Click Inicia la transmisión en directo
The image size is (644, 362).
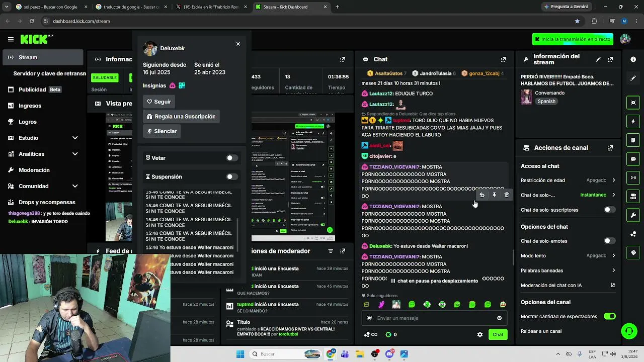pos(573,39)
